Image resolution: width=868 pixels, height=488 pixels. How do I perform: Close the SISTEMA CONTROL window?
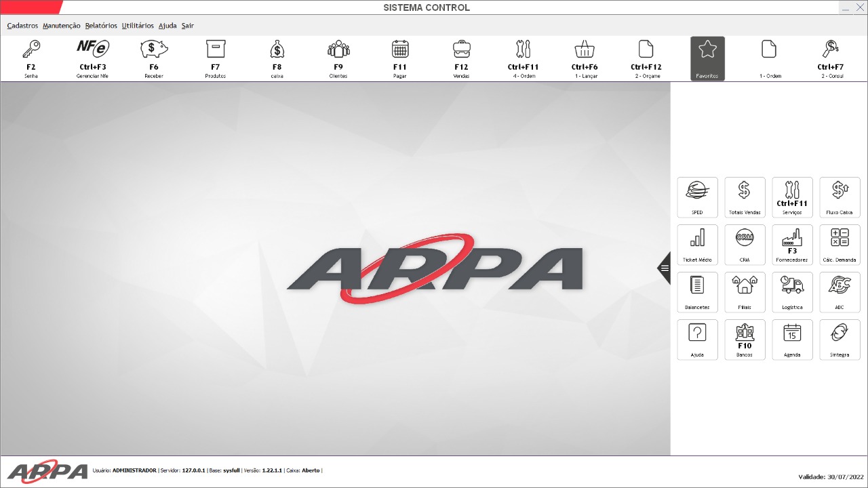tap(860, 7)
